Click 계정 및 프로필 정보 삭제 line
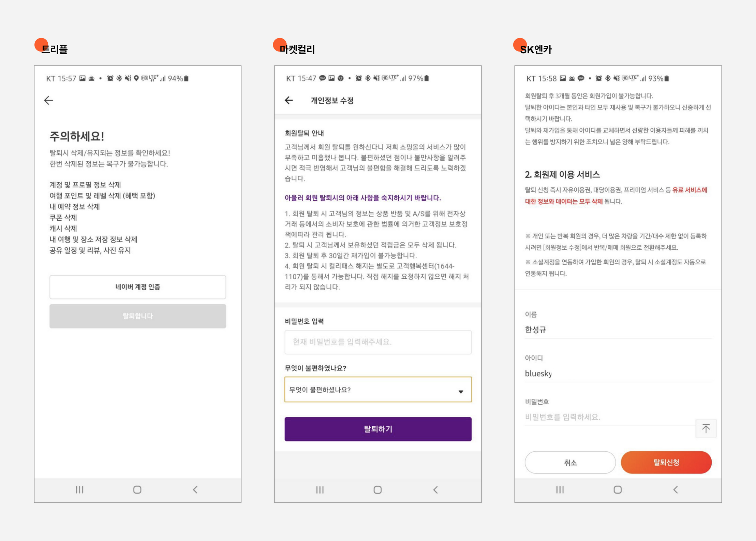 85,185
